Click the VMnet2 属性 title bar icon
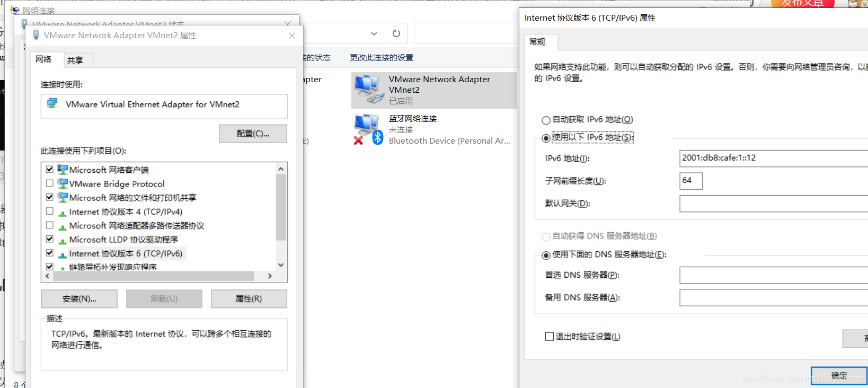The image size is (868, 388). point(36,35)
